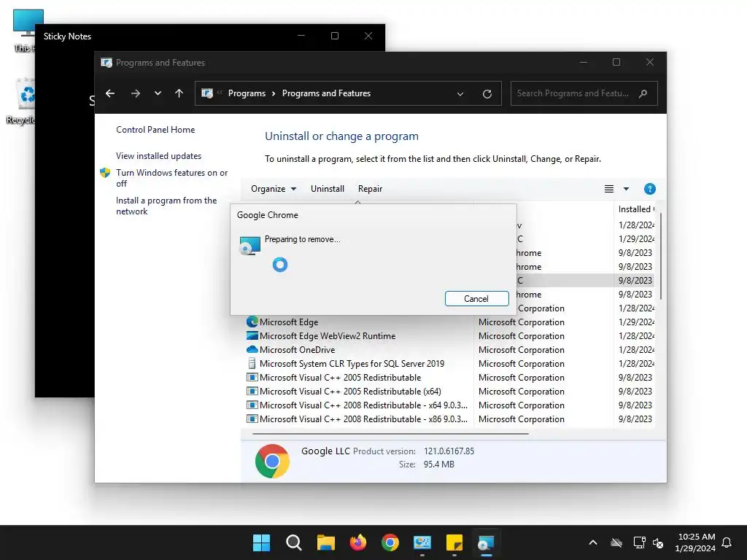Click the Recycle Bin desktop icon
The height and width of the screenshot is (560, 747).
pos(21,101)
